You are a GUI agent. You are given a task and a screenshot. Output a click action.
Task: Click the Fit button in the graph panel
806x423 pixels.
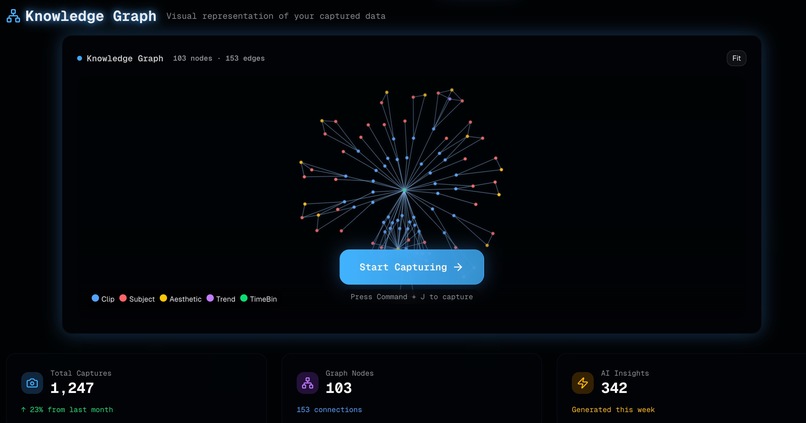pos(736,58)
